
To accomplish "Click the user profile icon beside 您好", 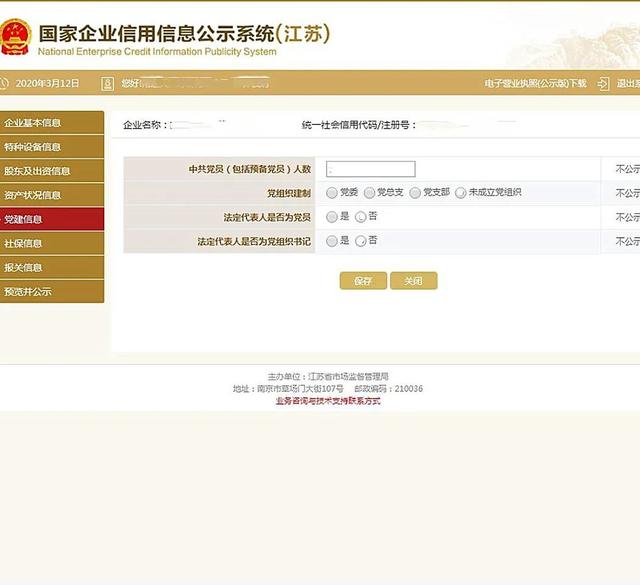I will [107, 84].
